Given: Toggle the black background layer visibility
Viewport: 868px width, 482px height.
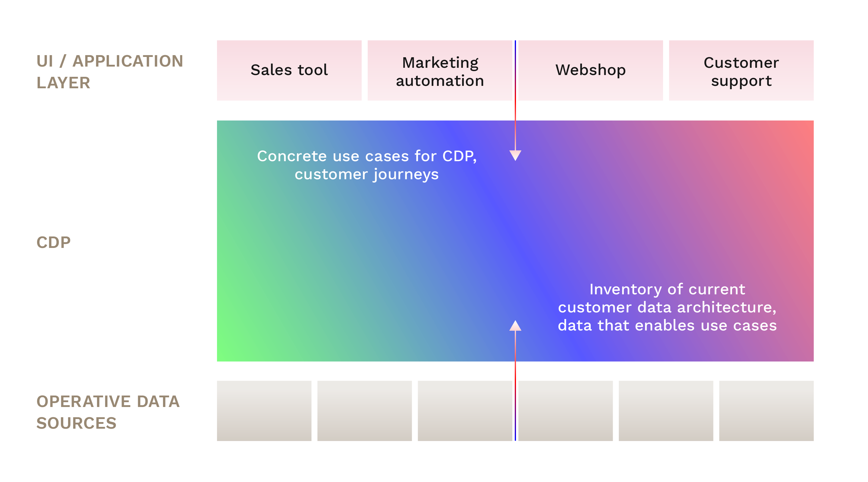Looking at the screenshot, I should [434, 241].
